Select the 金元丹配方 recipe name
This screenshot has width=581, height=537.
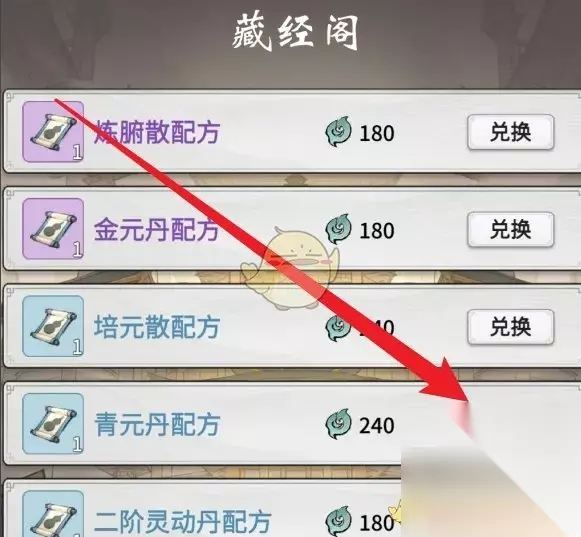tap(156, 230)
